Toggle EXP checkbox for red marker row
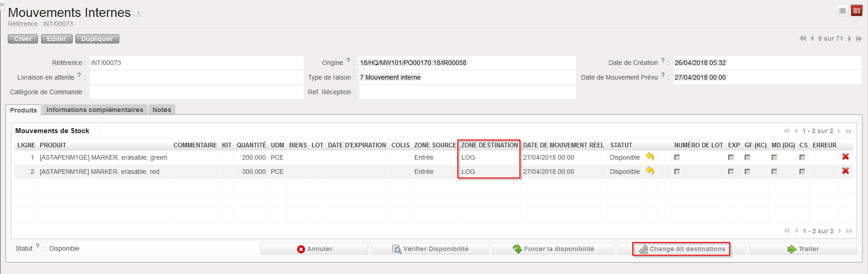Image resolution: width=868 pixels, height=274 pixels. coord(731,172)
